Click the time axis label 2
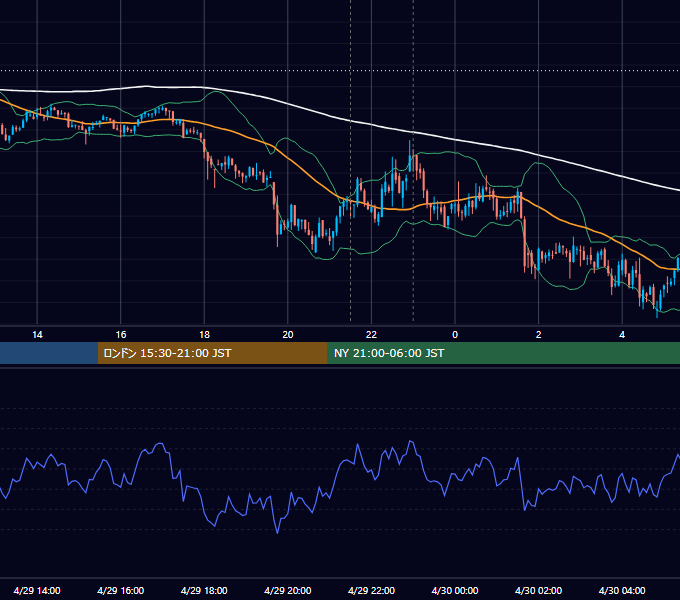The width and height of the screenshot is (680, 600). (539, 335)
